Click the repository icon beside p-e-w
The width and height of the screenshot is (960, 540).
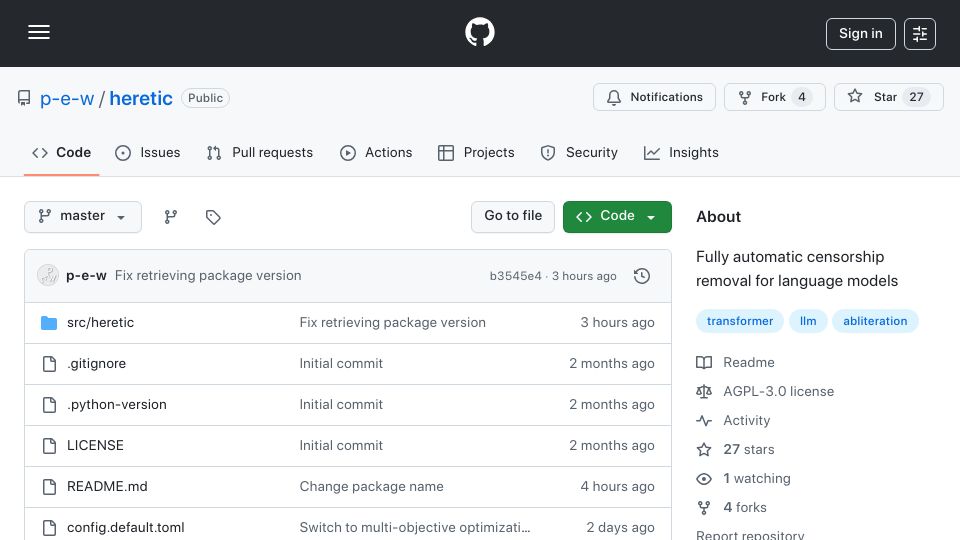24,98
